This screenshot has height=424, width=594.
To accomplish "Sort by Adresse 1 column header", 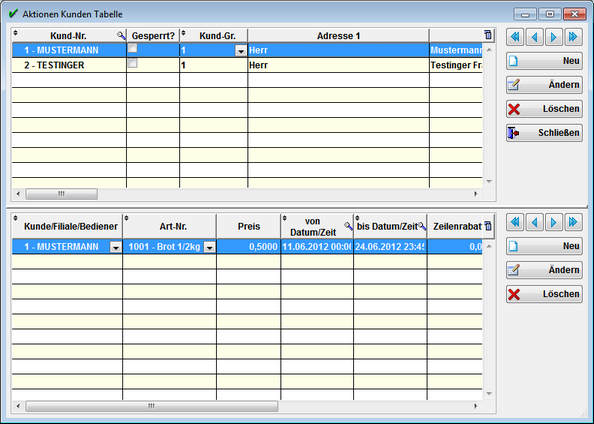I will (x=338, y=36).
